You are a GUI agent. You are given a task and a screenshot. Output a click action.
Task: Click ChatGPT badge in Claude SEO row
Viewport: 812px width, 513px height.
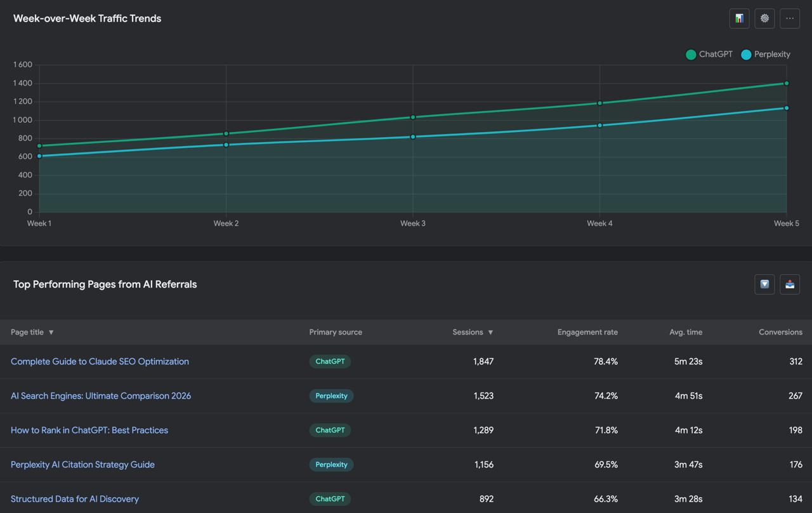330,361
